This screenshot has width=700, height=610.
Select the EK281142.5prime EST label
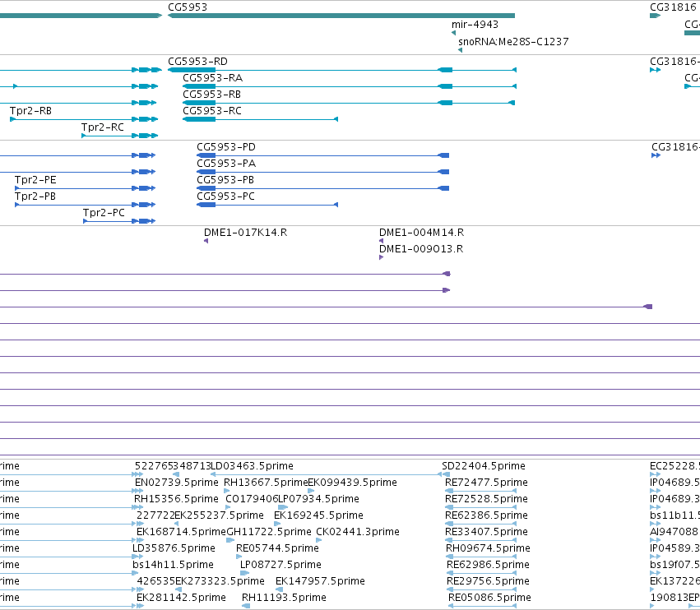[181, 598]
